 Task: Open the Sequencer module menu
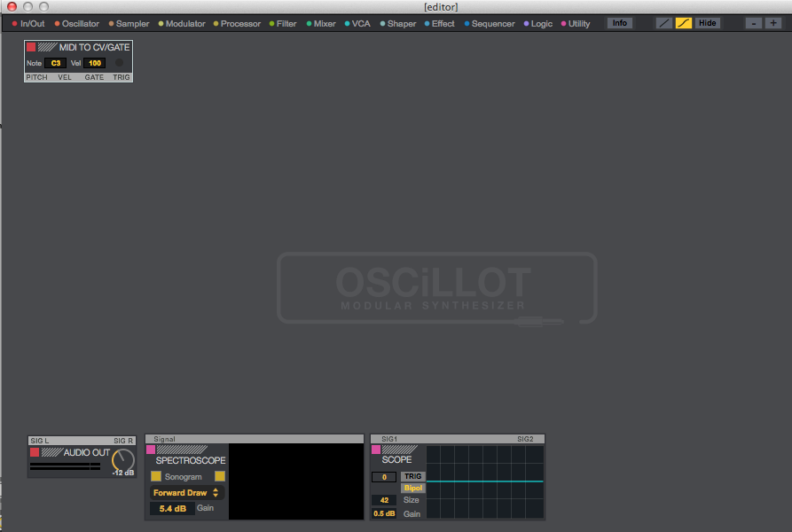click(490, 24)
